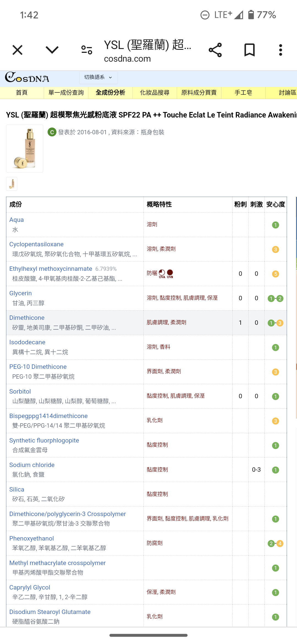The height and width of the screenshot is (644, 297).
Task: Tap the green 1 badge for Sorbitol
Action: pos(276,397)
